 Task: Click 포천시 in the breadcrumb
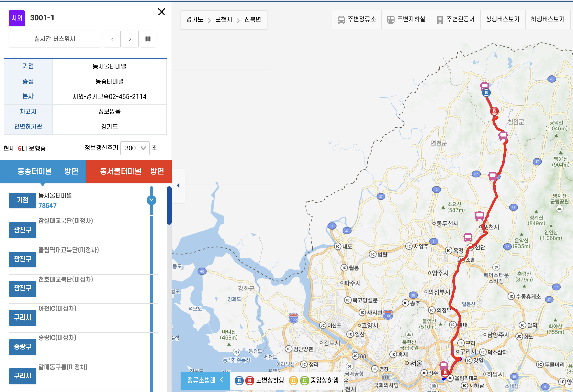(224, 20)
